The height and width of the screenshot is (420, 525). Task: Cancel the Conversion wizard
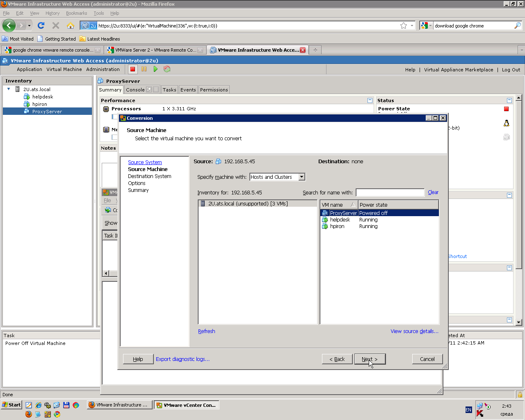point(427,359)
